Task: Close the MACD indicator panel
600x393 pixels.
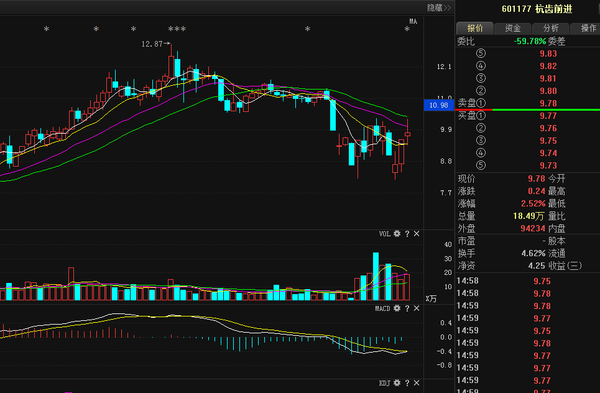Action: (x=417, y=308)
